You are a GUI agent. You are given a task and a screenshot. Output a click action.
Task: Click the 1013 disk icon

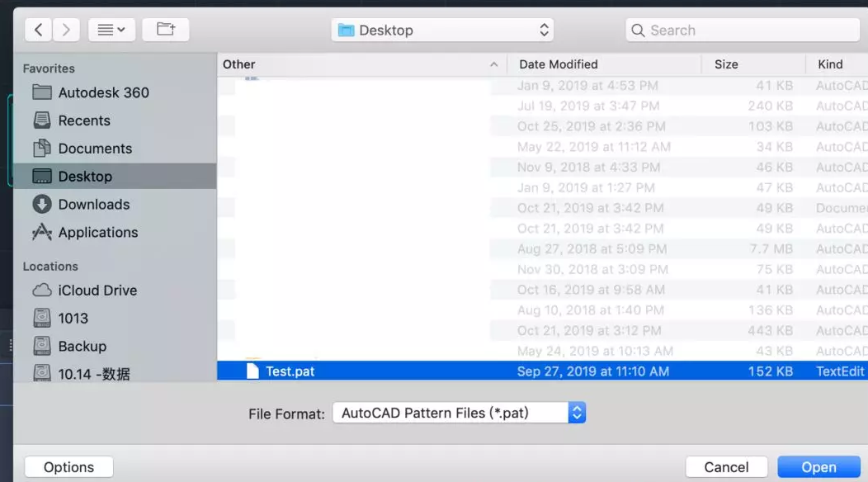point(42,318)
